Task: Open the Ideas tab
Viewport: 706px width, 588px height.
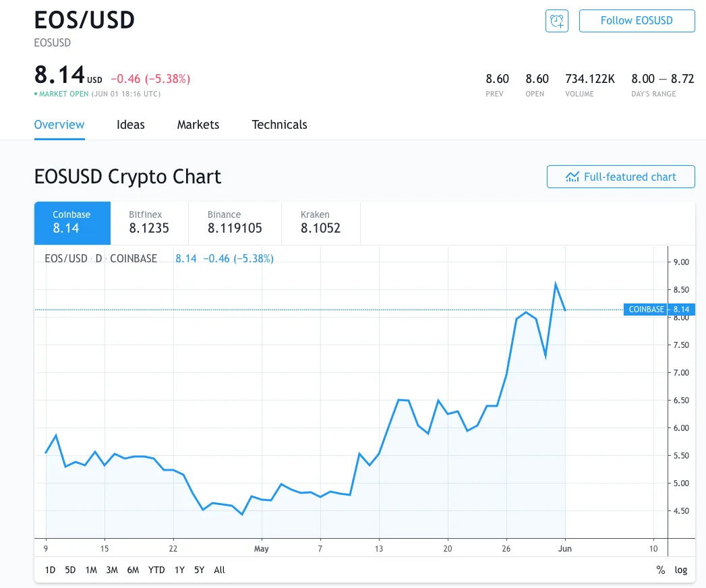Action: point(131,125)
